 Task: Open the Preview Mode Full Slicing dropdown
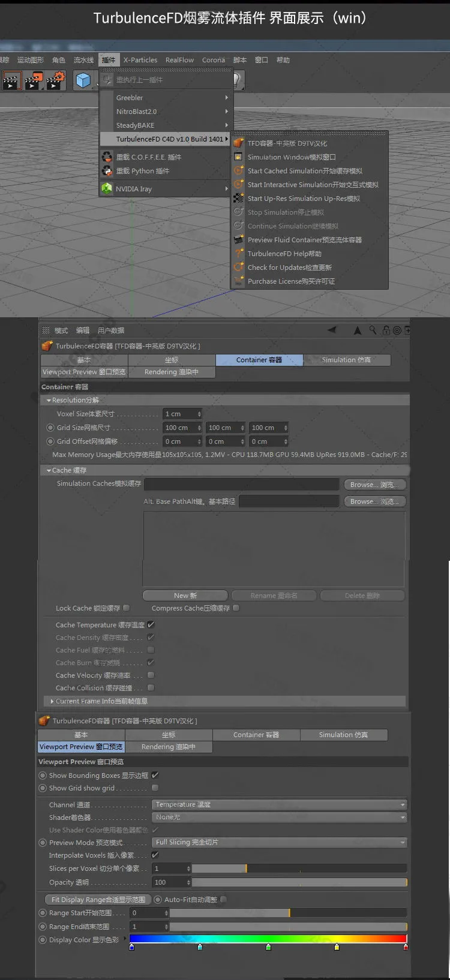tap(280, 843)
